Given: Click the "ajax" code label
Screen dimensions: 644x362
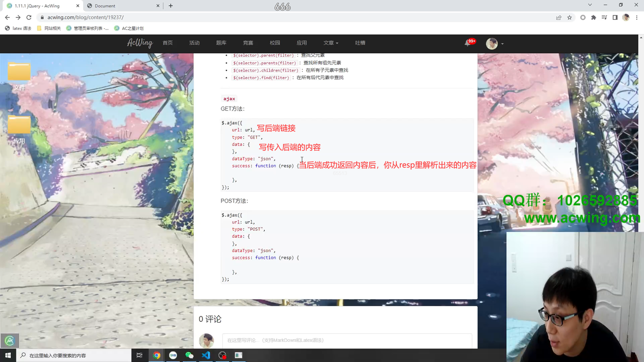Looking at the screenshot, I should coord(229,99).
